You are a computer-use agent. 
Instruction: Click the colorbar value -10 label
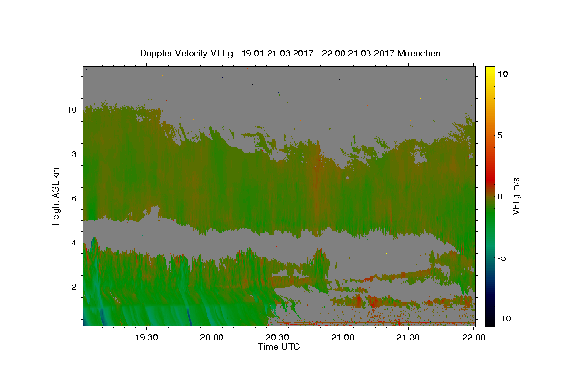504,318
